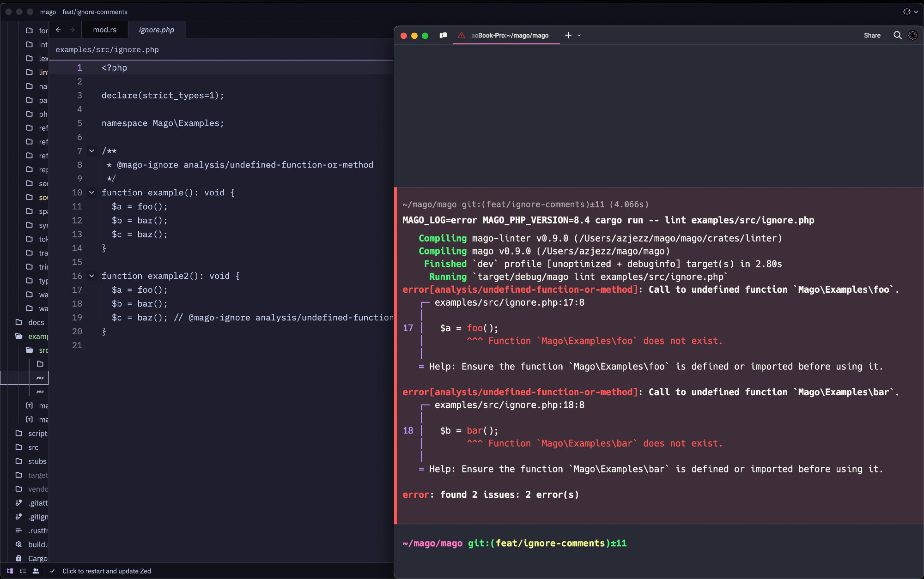The image size is (924, 579).
Task: Click the checkmark diagnostics icon in status bar
Action: click(52, 571)
